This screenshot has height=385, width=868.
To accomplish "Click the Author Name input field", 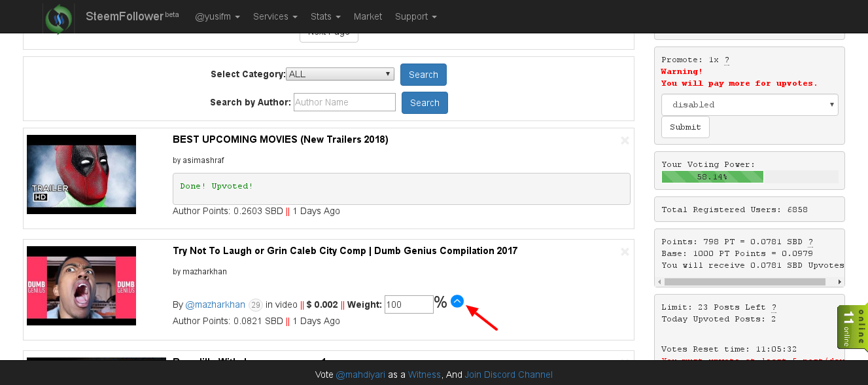I will pos(344,102).
